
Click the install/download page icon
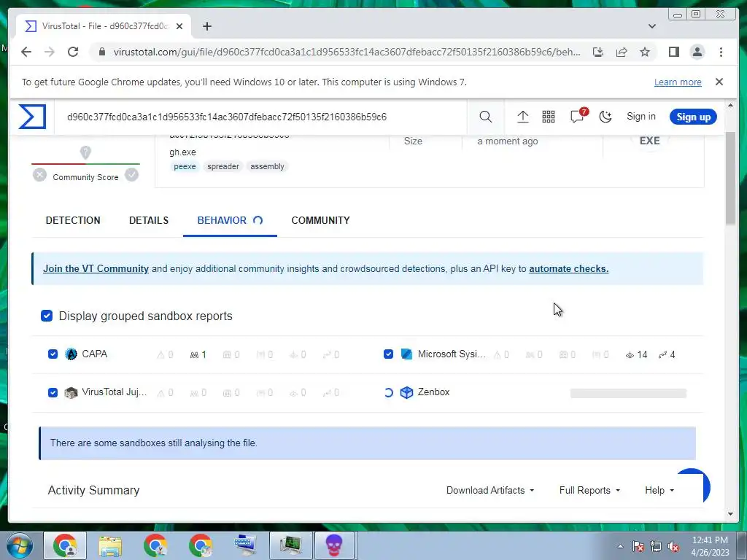point(598,52)
